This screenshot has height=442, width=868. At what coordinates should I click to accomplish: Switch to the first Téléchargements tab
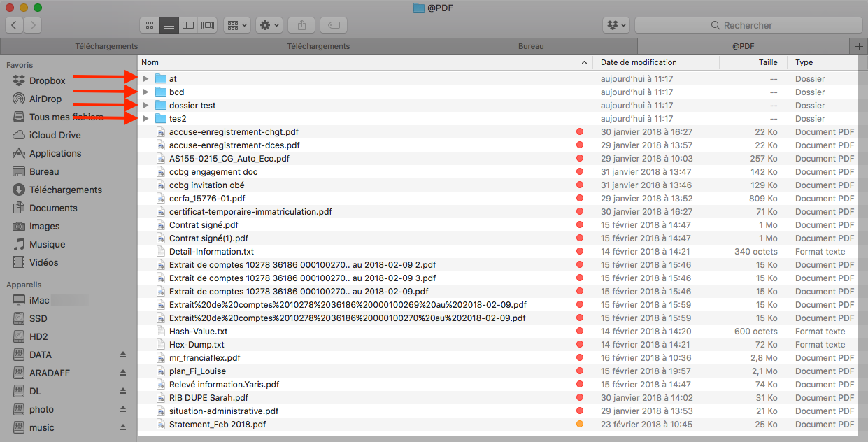[x=106, y=46]
